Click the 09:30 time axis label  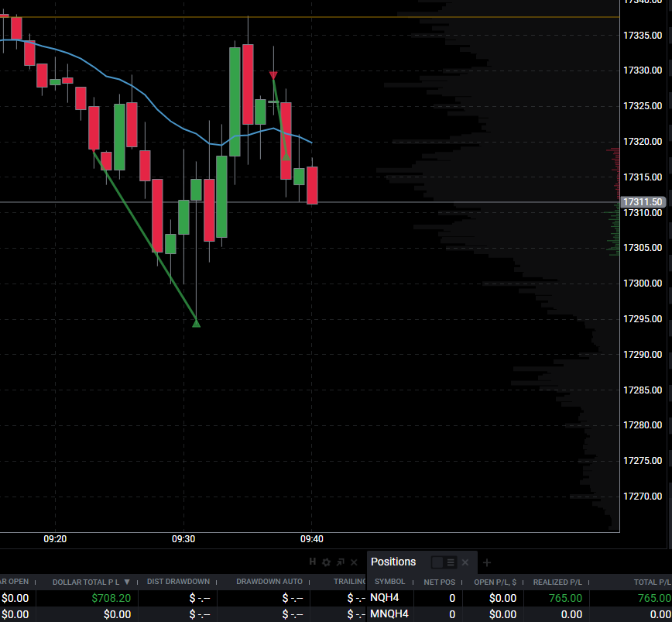[x=183, y=539]
